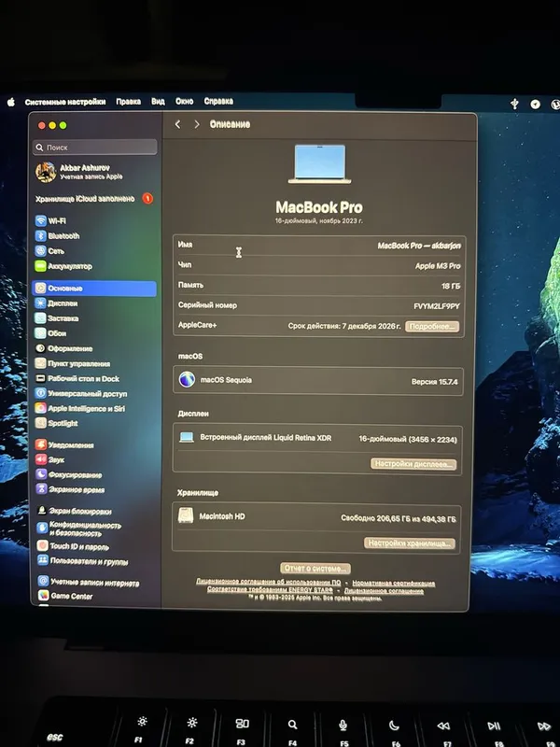Click the search field Поиск
This screenshot has width=560, height=747.
(95, 148)
